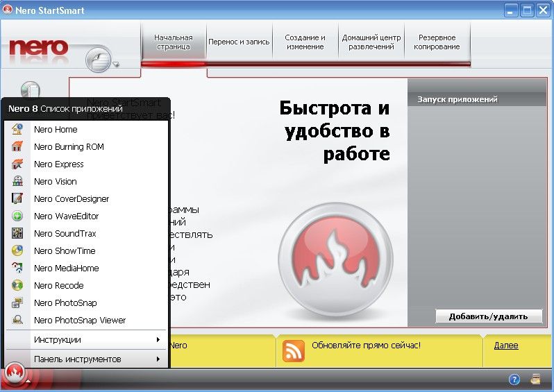Click the Nero Home house icon

point(17,129)
